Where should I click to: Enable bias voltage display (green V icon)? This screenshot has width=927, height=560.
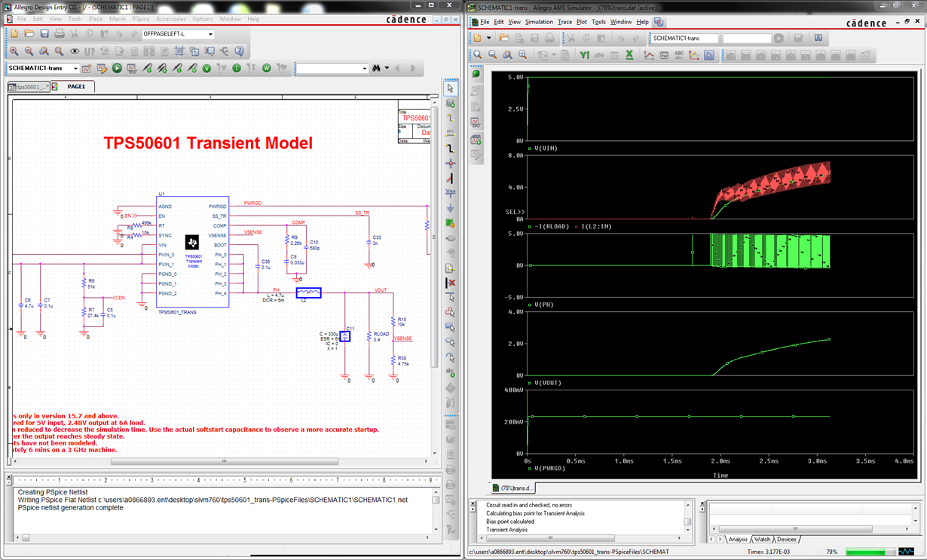[207, 69]
